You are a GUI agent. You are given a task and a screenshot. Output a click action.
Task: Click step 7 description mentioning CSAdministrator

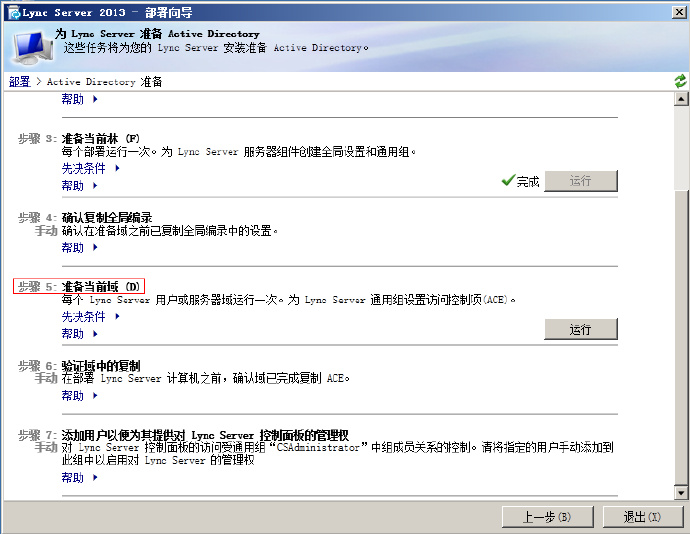point(338,453)
